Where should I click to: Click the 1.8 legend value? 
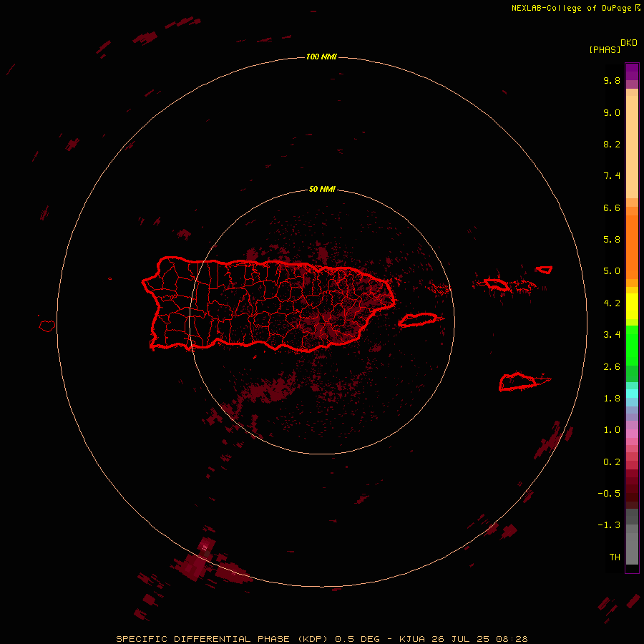(612, 399)
